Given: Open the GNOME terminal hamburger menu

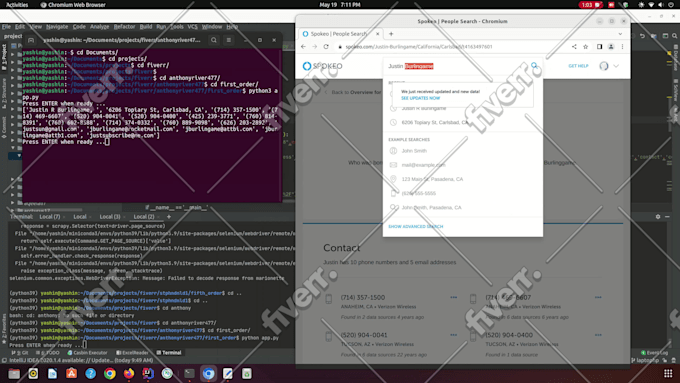Looking at the screenshot, I should [x=229, y=40].
